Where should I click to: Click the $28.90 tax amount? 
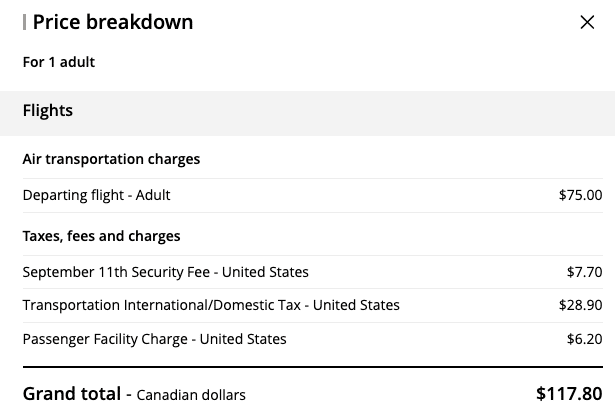click(x=580, y=305)
